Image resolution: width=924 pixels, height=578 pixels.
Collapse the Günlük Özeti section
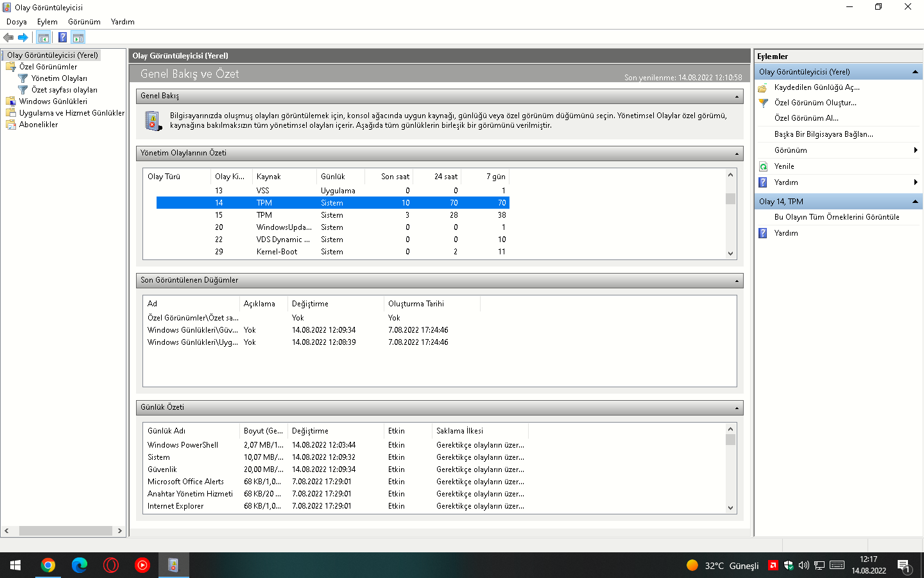pos(737,408)
